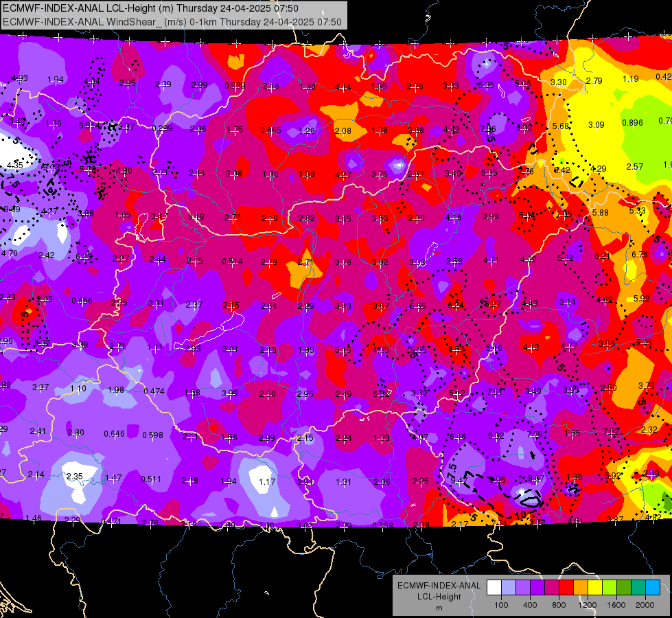672x618 pixels.
Task: Click the 1600 legend scale label
Action: point(616,605)
